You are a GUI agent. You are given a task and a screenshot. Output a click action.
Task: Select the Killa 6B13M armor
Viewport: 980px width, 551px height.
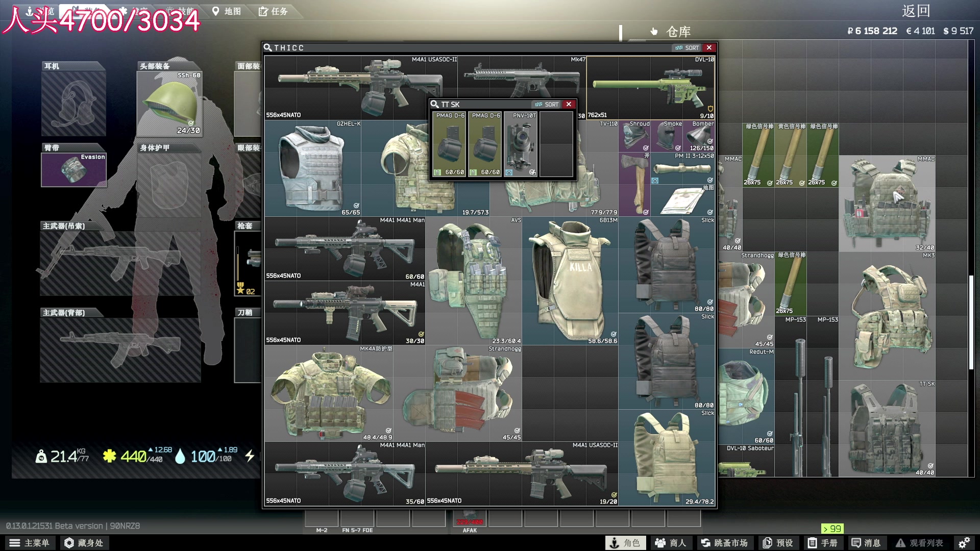click(570, 281)
